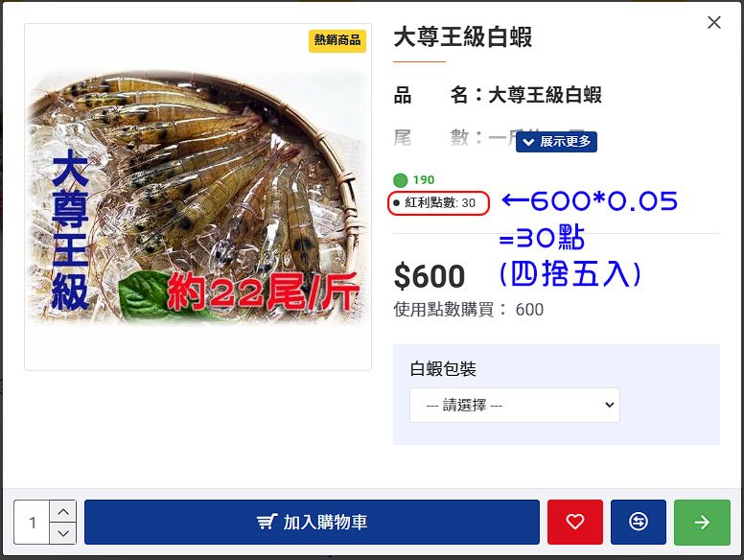Open the 白蝦包裝 package dropdown

[x=514, y=405]
